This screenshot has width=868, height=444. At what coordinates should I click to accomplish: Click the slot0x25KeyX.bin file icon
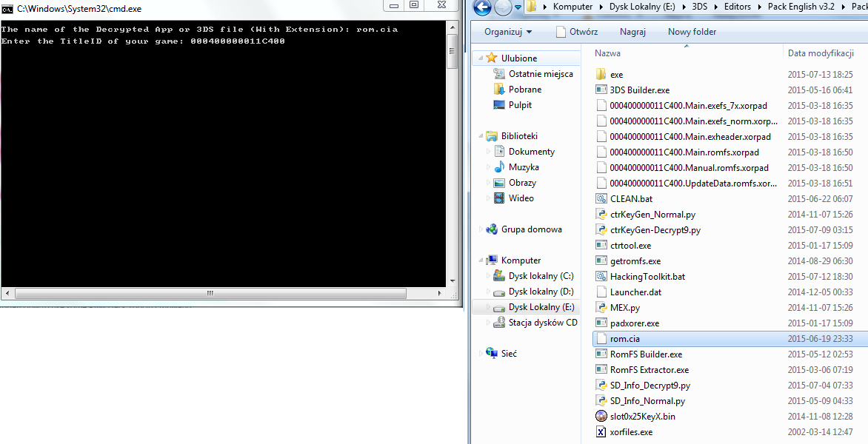[x=601, y=417]
